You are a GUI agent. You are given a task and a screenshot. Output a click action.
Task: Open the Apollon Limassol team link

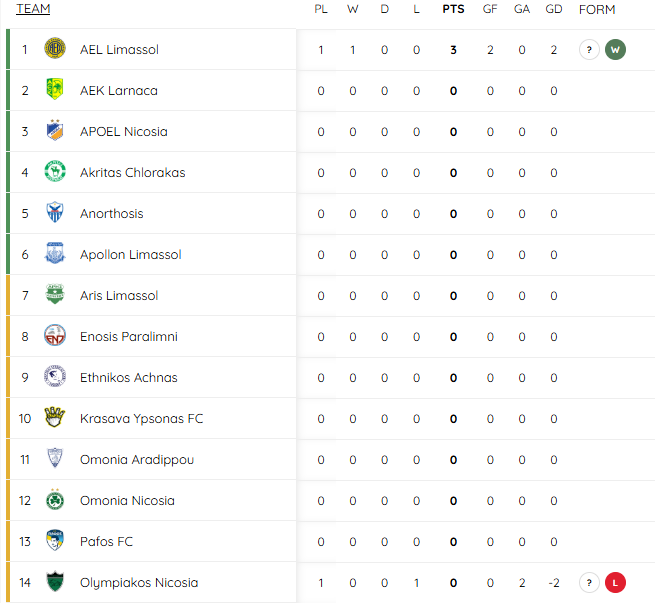(x=130, y=254)
